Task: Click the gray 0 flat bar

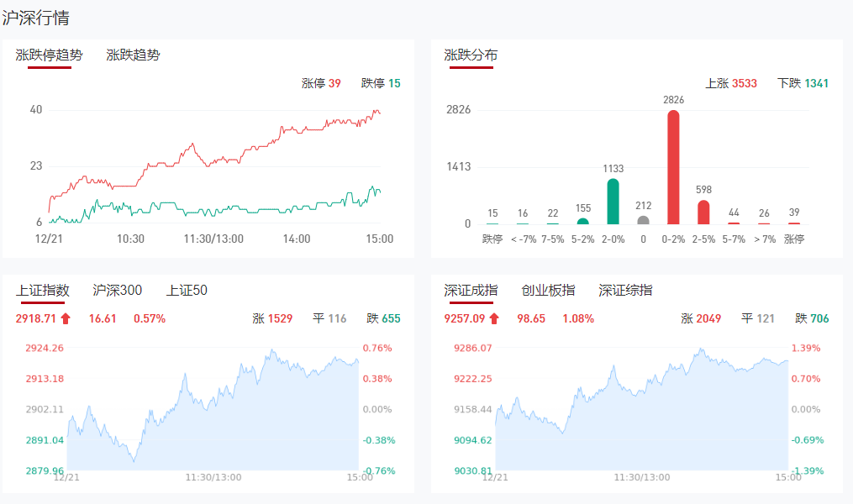Action: coord(644,220)
